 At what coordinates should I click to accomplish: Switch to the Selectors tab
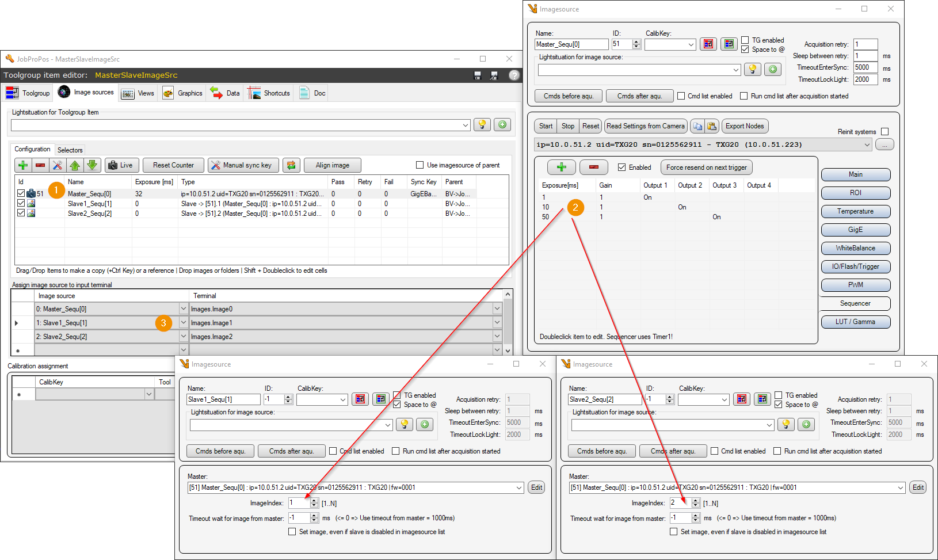coord(70,150)
